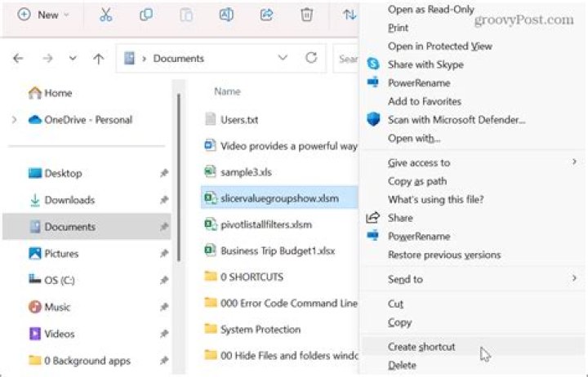Go forward with the right arrow
The width and height of the screenshot is (588, 377).
tap(47, 59)
